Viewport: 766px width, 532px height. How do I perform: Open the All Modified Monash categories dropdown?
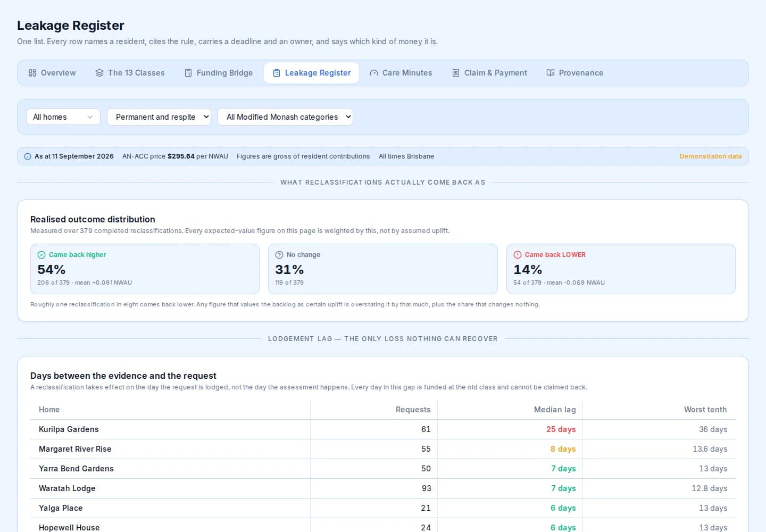click(x=285, y=117)
